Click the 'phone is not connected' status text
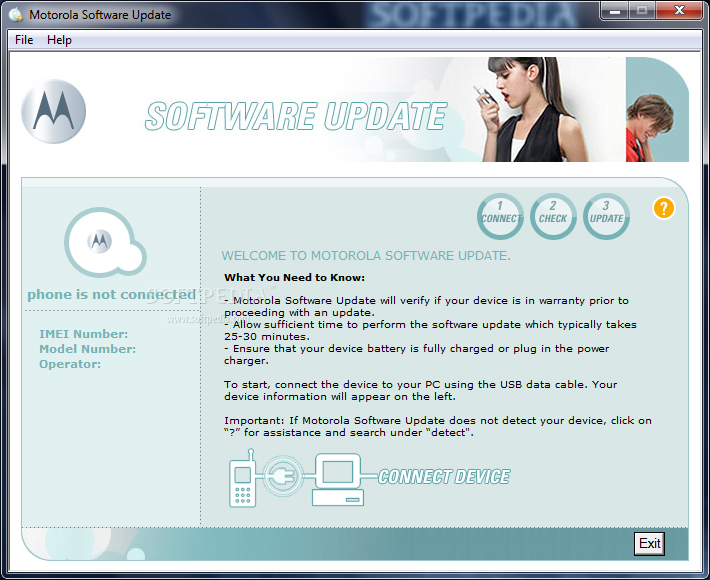 coord(111,295)
